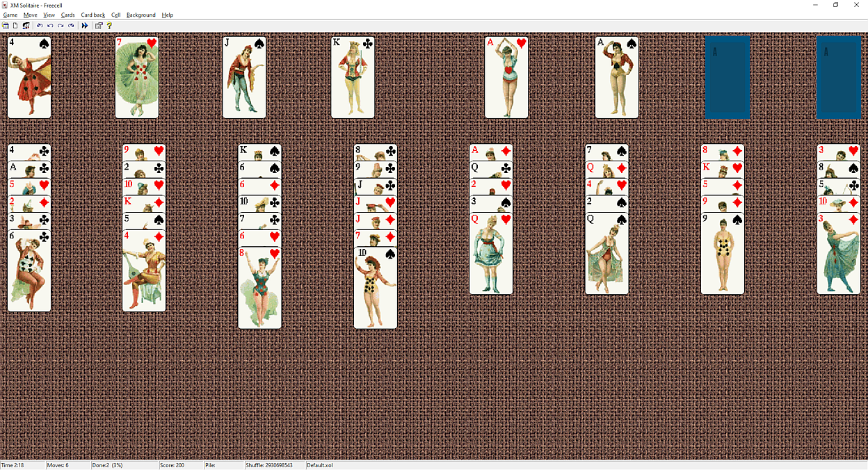Click the 'Moves: 6' status bar entry

tap(67, 465)
